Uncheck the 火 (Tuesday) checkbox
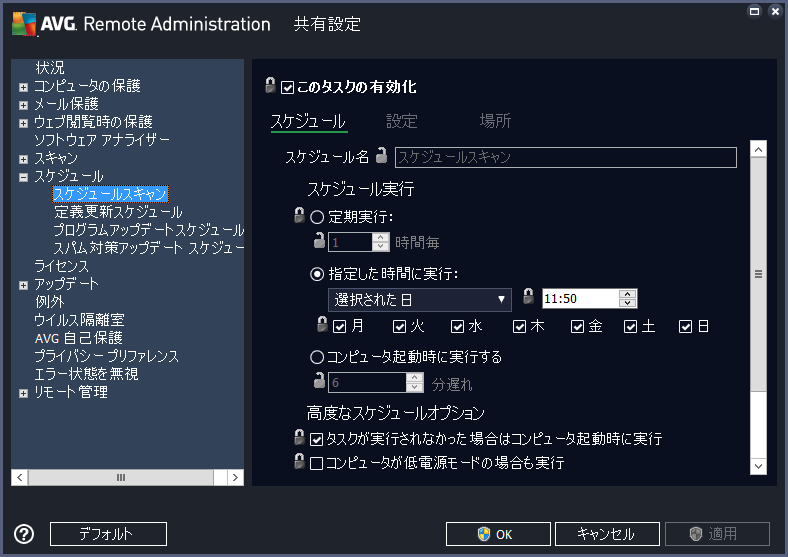788x557 pixels. pyautogui.click(x=400, y=327)
